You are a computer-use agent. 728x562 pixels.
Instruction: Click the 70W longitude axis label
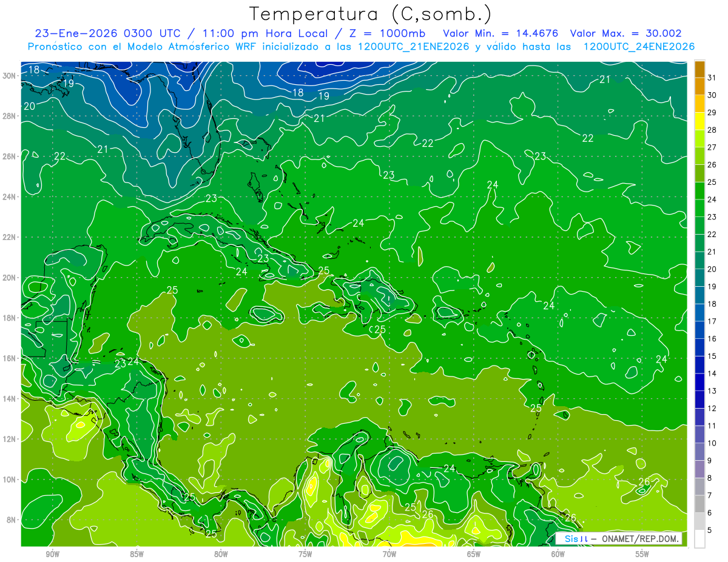pyautogui.click(x=389, y=554)
